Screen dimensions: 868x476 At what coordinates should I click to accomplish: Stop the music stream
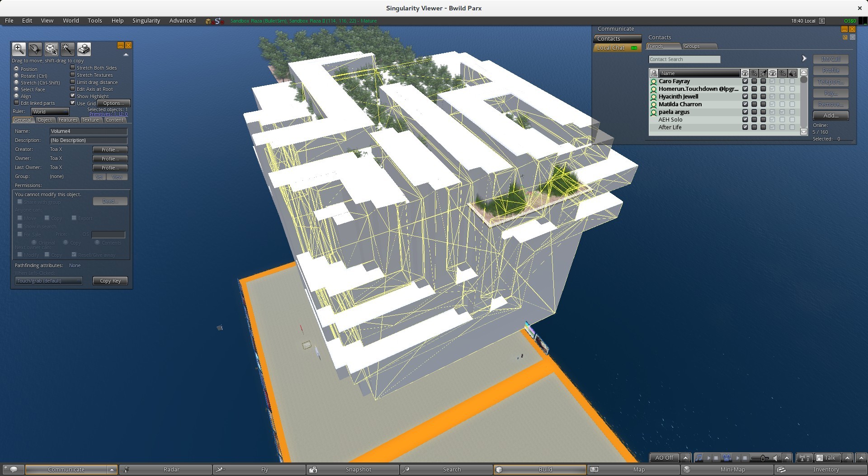tap(716, 458)
